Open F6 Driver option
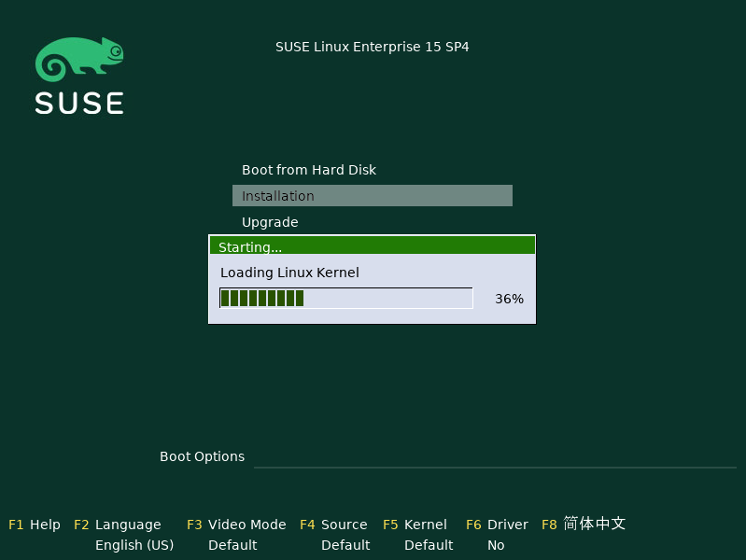Viewport: 746px width, 560px height. pyautogui.click(x=497, y=525)
